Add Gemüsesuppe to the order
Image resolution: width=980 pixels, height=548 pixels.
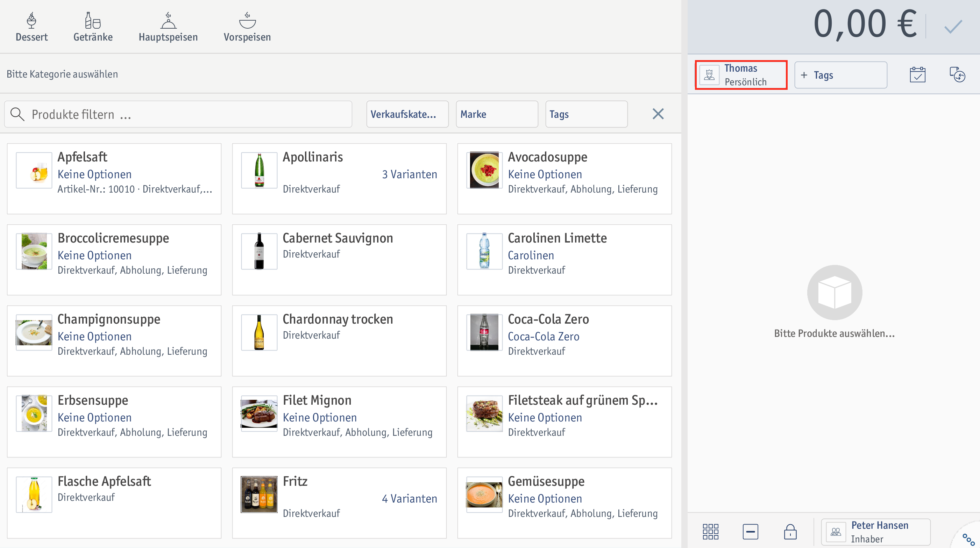coord(564,503)
